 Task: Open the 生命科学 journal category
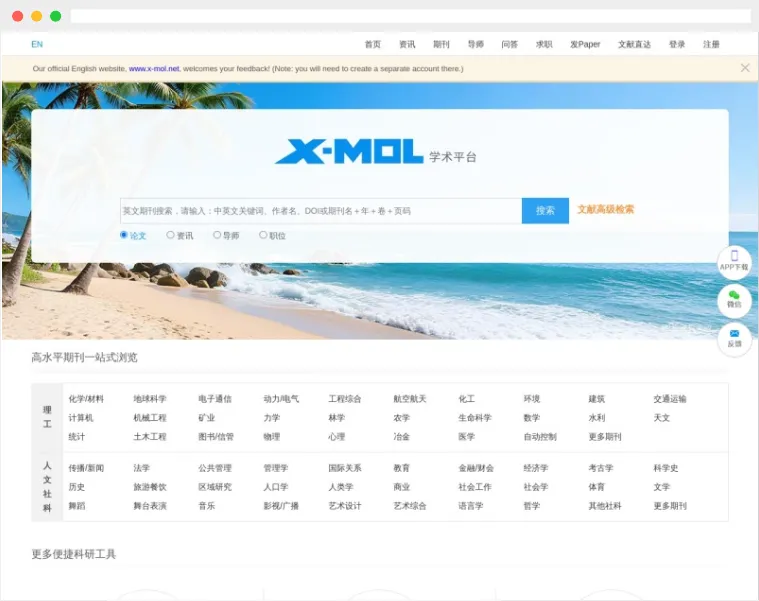pos(475,418)
